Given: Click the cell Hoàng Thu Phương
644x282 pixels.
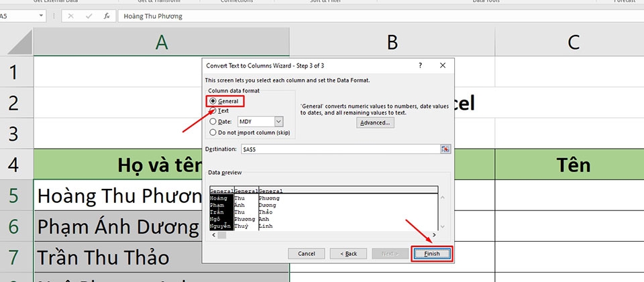Looking at the screenshot, I should 118,196.
